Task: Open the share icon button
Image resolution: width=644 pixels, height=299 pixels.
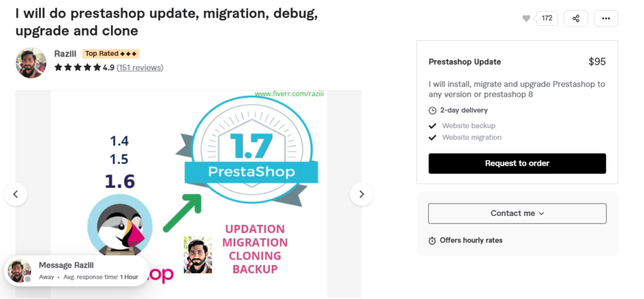Action: 576,18
